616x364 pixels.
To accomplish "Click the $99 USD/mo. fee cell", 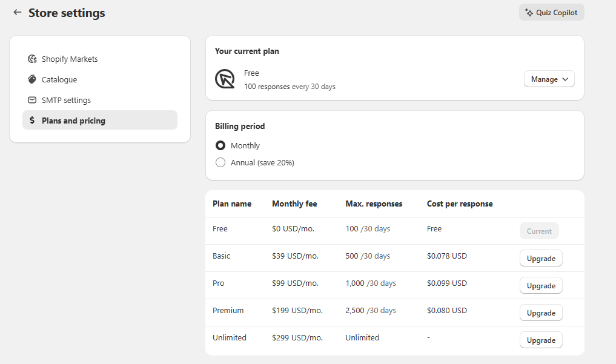I will coord(295,283).
